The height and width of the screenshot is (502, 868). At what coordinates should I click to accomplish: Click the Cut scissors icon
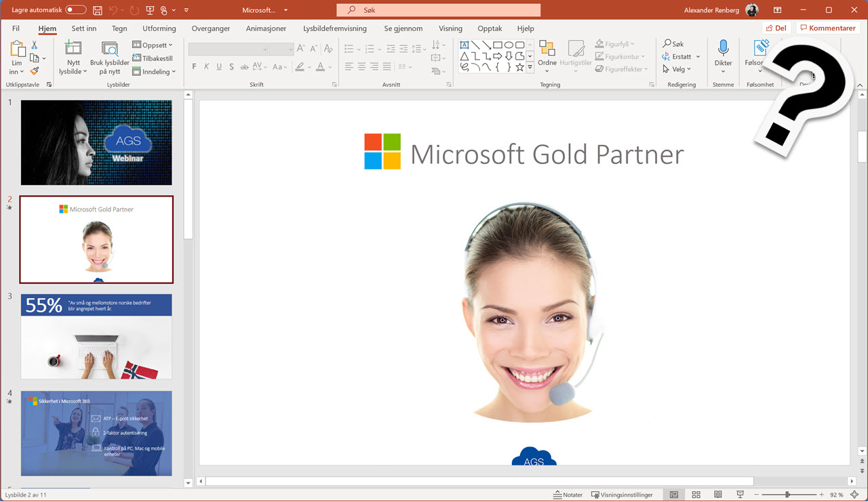(35, 45)
